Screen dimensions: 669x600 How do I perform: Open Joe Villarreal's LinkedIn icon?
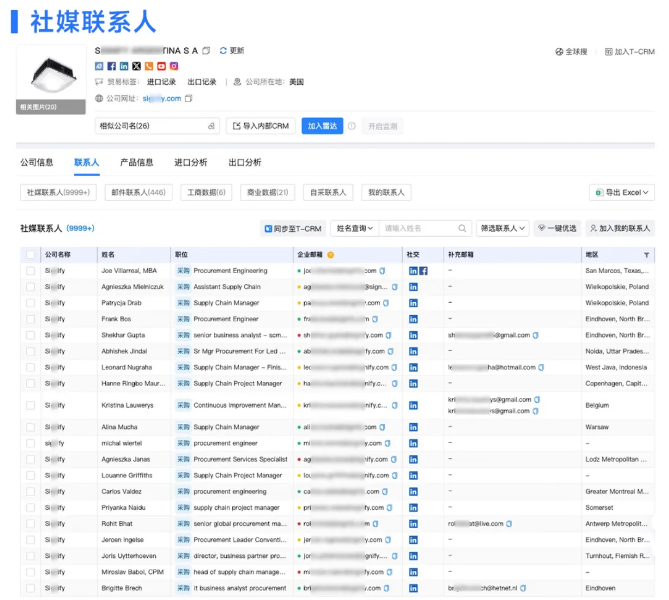[413, 271]
